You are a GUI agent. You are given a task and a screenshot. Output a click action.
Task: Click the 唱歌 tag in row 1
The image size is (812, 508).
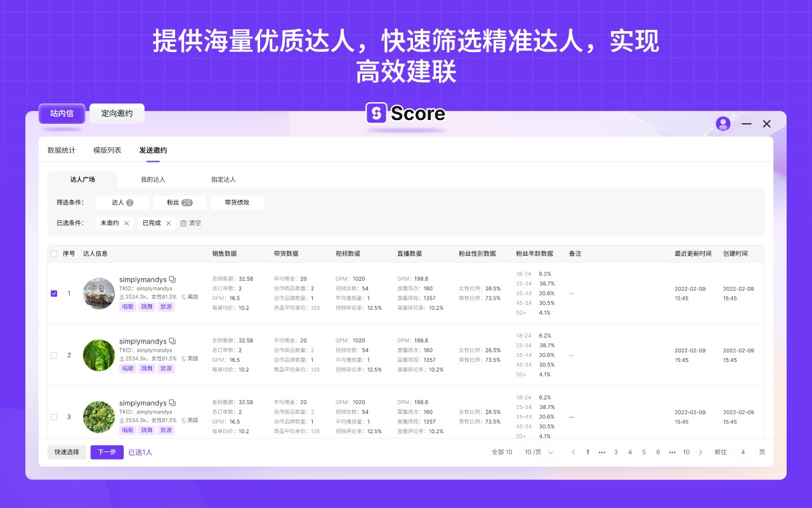coord(128,307)
